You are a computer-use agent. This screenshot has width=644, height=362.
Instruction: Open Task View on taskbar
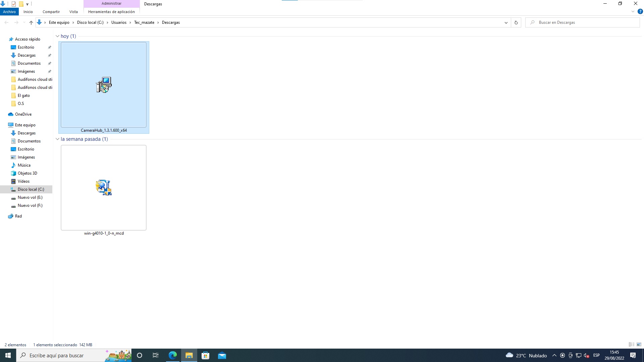click(156, 355)
